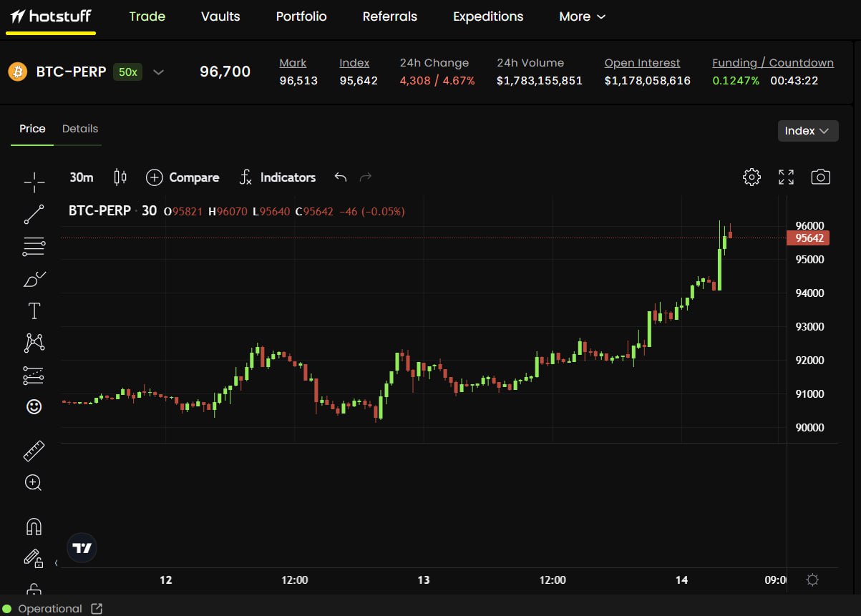Toggle fullscreen chart mode
Viewport: 861px width, 616px height.
pyautogui.click(x=786, y=177)
